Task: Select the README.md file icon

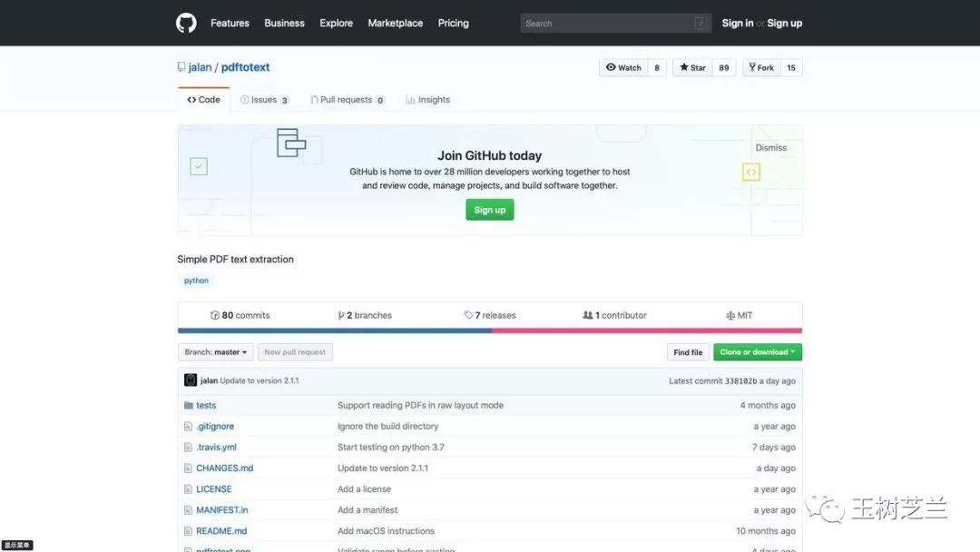Action: (x=188, y=531)
